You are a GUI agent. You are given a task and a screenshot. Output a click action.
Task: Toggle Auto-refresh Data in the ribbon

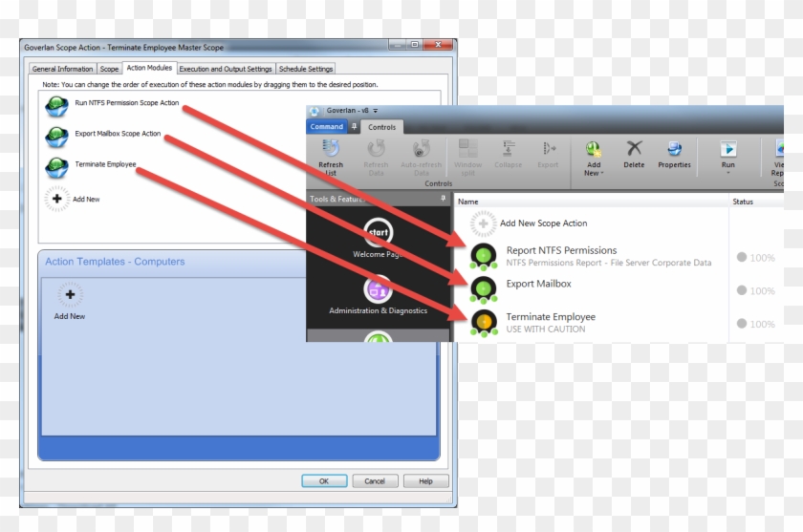tap(421, 157)
